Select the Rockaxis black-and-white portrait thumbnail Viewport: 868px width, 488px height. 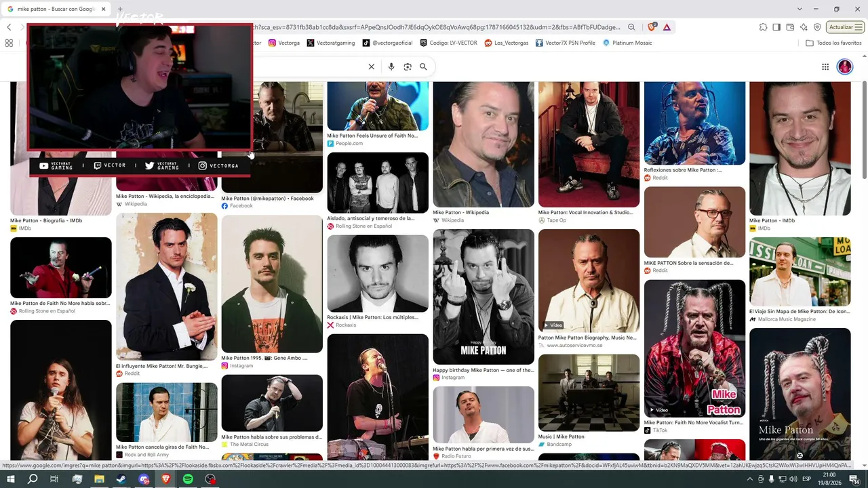tap(378, 273)
